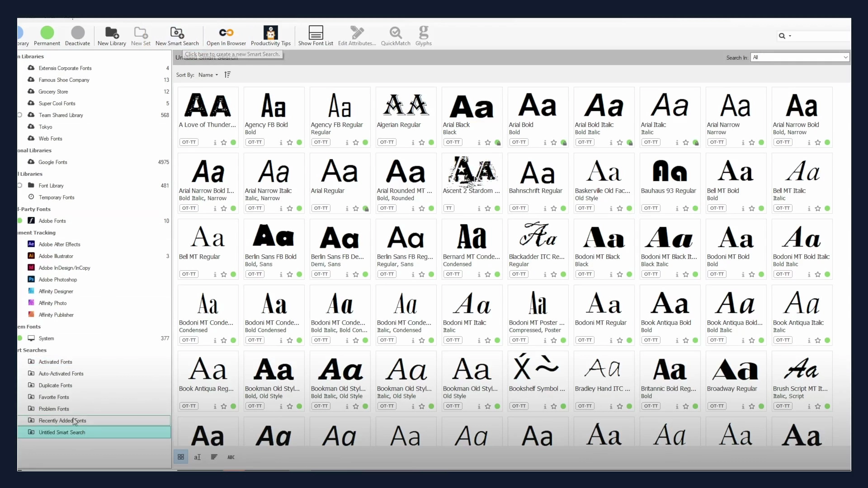Image resolution: width=868 pixels, height=488 pixels.
Task: Switch to the waterfall preview view
Action: (214, 457)
